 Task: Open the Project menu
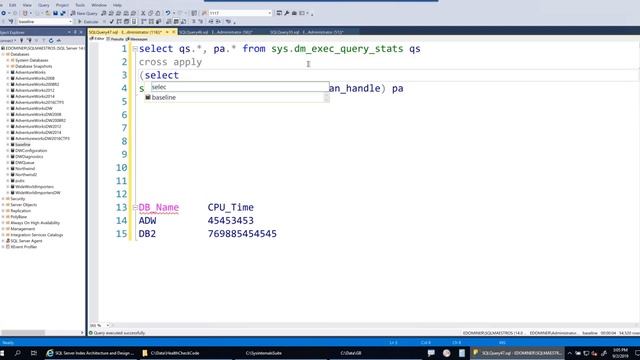[62, 5]
